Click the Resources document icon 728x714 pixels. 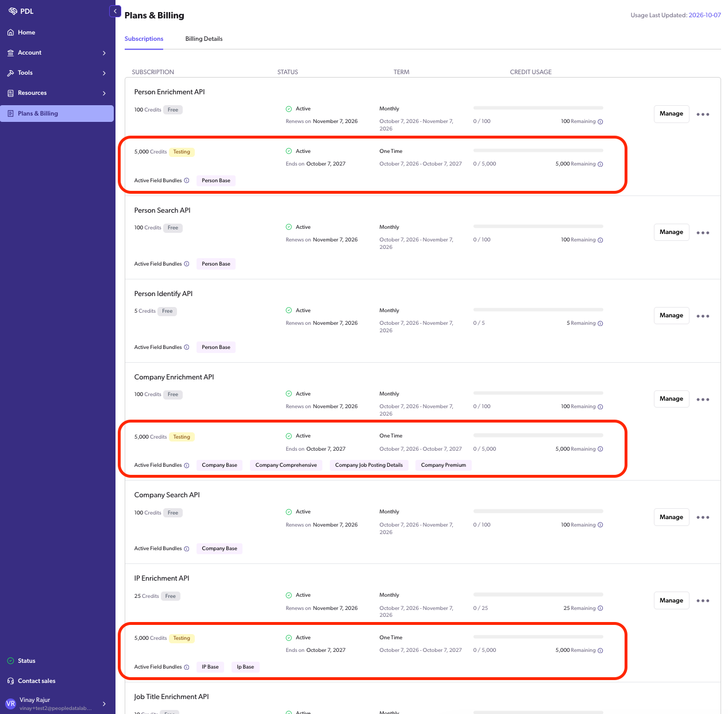tap(10, 93)
